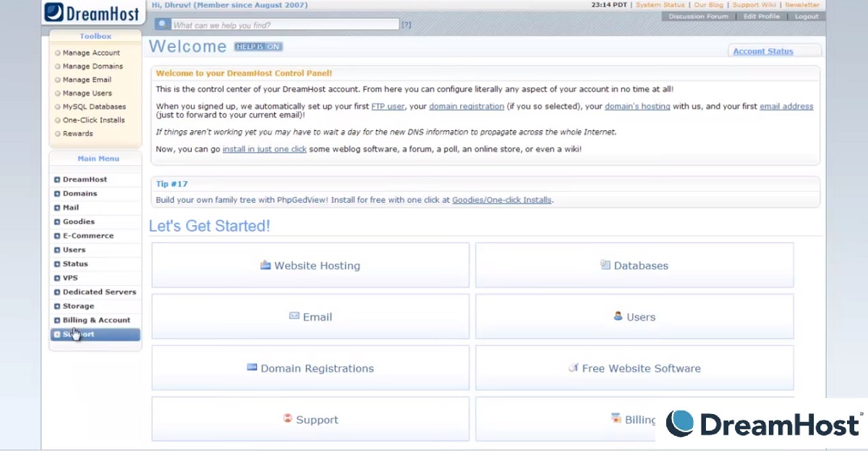Open the Edit Profile tab
The image size is (868, 451).
point(762,17)
